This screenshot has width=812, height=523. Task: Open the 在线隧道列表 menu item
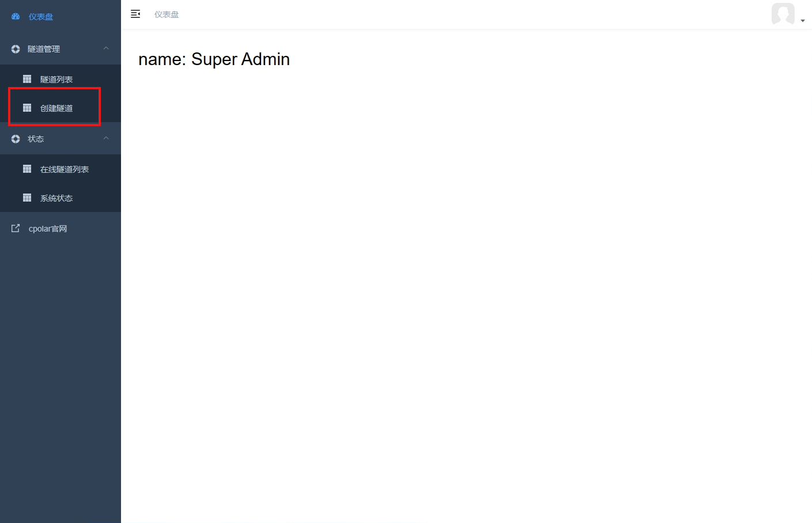pyautogui.click(x=65, y=169)
